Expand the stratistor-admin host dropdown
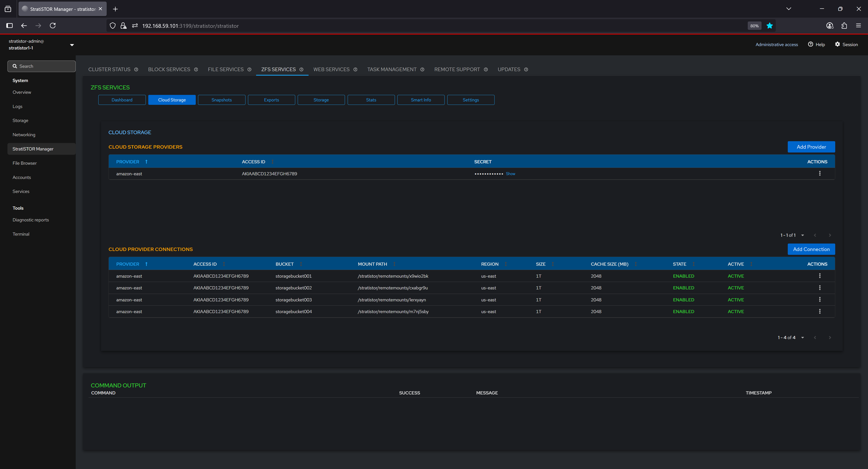Viewport: 868px width, 469px height. pyautogui.click(x=72, y=45)
